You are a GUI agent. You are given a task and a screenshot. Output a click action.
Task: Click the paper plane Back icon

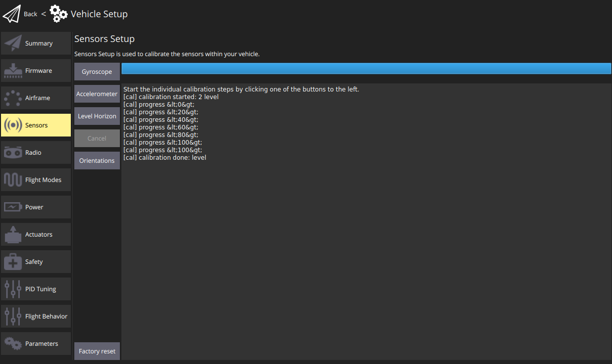[12, 14]
